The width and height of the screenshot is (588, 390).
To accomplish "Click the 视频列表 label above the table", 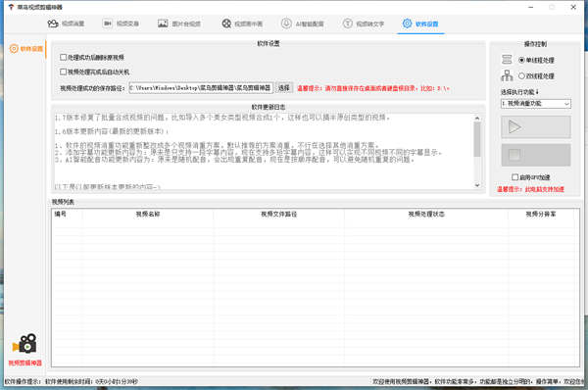I will click(63, 202).
